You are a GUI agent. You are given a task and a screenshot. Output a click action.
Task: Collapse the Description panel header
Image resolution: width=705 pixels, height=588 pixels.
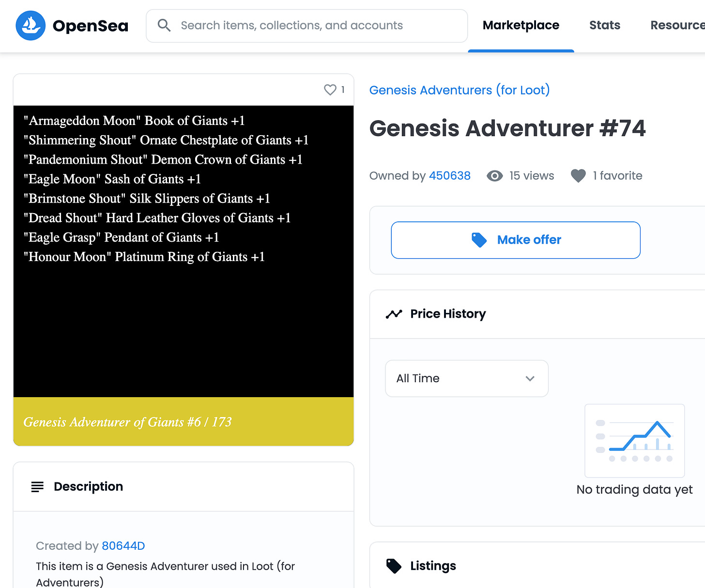tap(184, 487)
